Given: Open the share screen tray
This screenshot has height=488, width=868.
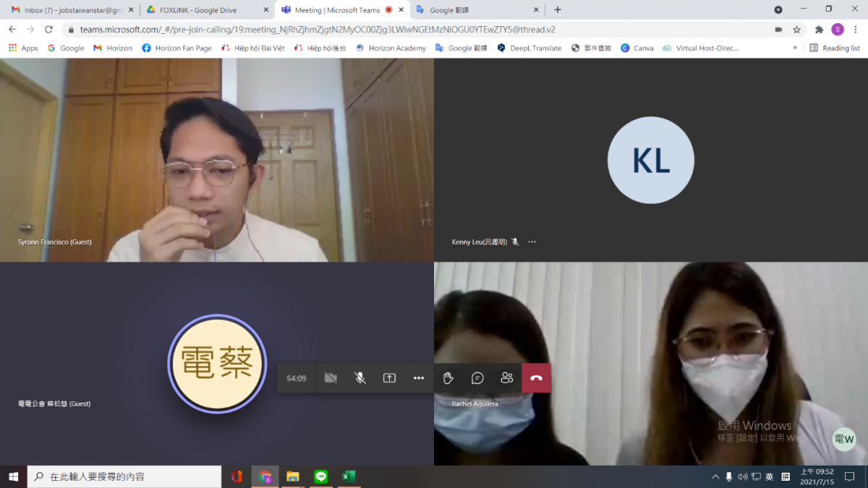Looking at the screenshot, I should pyautogui.click(x=389, y=378).
